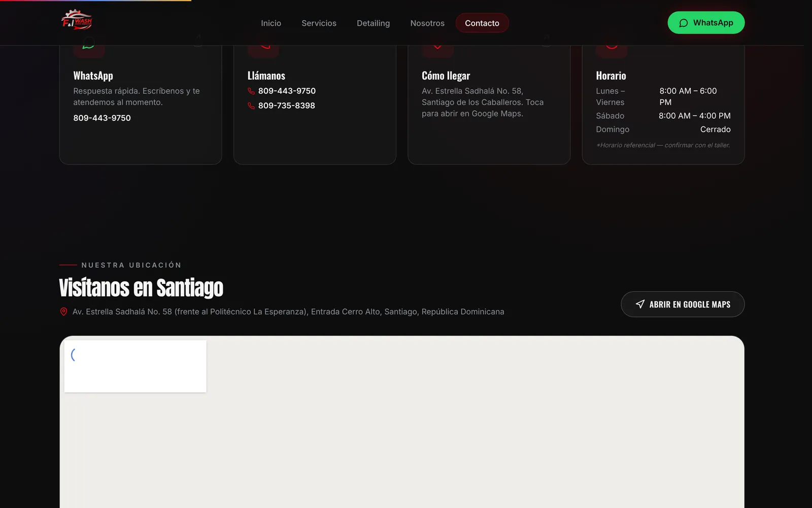
Task: Click the green WhatsApp button in the header
Action: (706, 23)
